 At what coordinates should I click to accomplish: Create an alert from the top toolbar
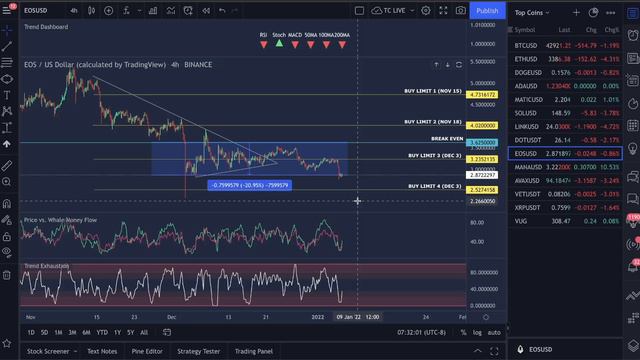tap(188, 11)
